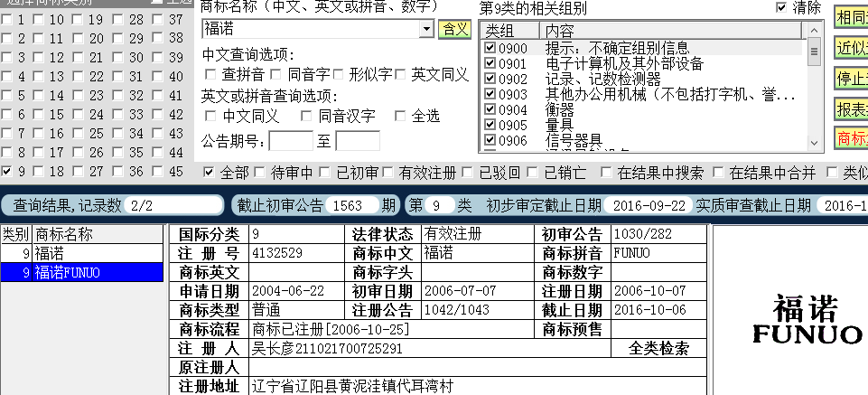Click the 报表 button on right
The width and height of the screenshot is (868, 395).
coord(852,109)
